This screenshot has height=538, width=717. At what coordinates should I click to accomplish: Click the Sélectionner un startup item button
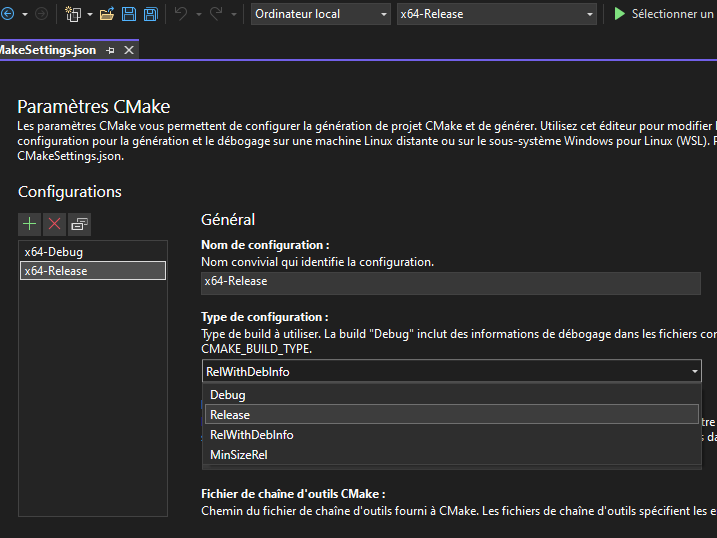click(x=664, y=14)
